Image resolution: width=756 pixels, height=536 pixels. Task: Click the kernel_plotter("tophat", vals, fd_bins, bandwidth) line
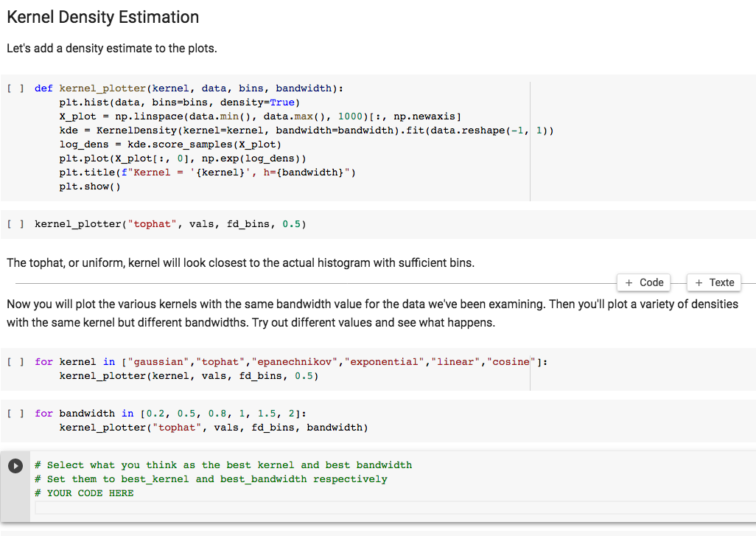[x=214, y=428]
